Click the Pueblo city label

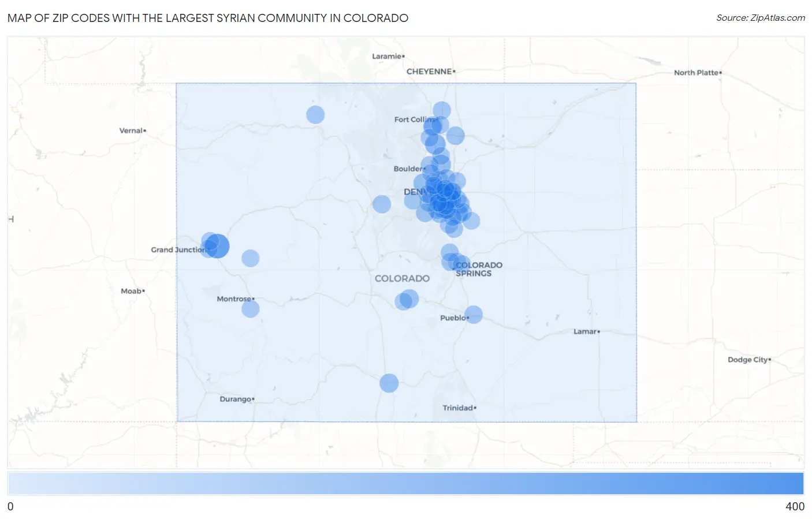click(453, 318)
